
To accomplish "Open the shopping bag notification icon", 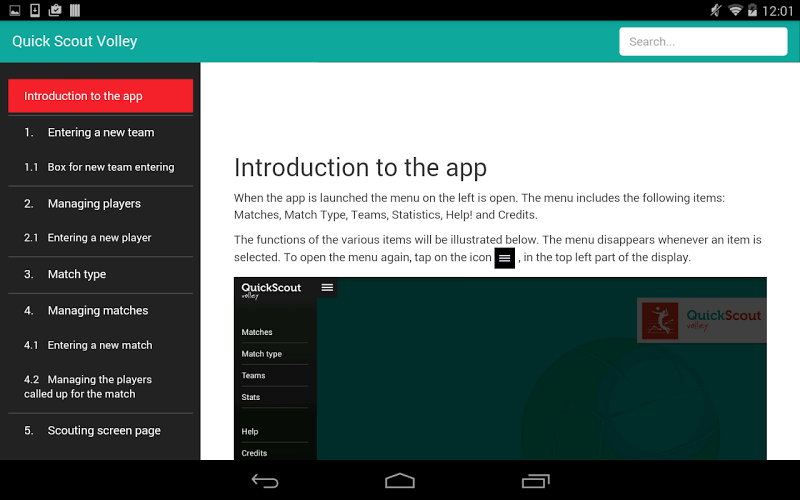I will [55, 10].
